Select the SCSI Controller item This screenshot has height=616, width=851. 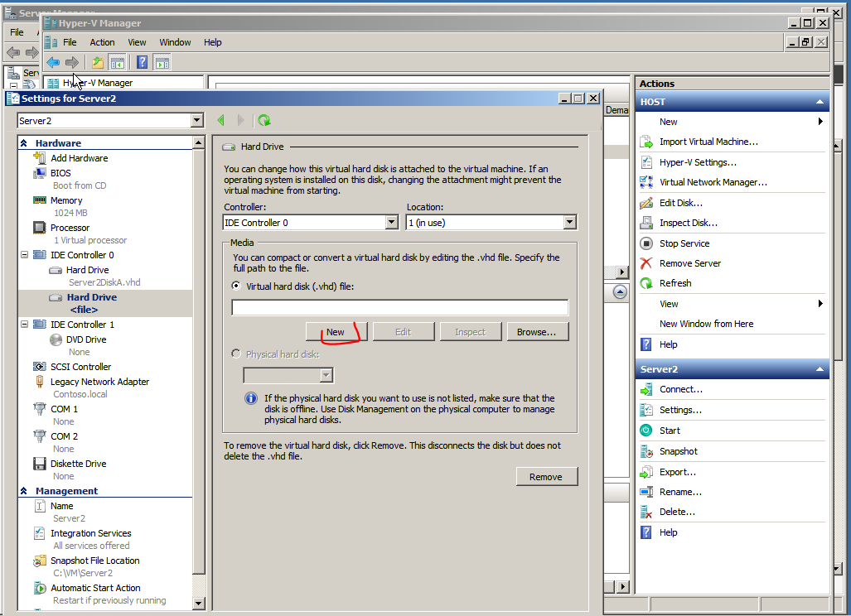pyautogui.click(x=80, y=367)
